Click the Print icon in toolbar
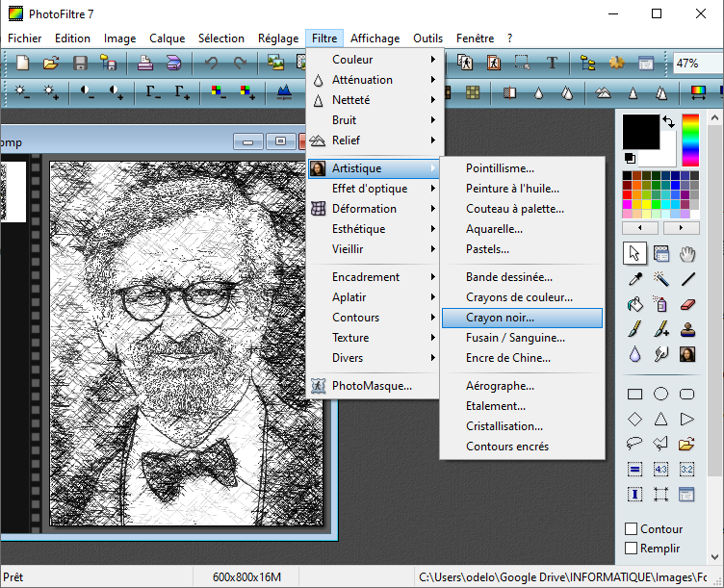 tap(145, 63)
